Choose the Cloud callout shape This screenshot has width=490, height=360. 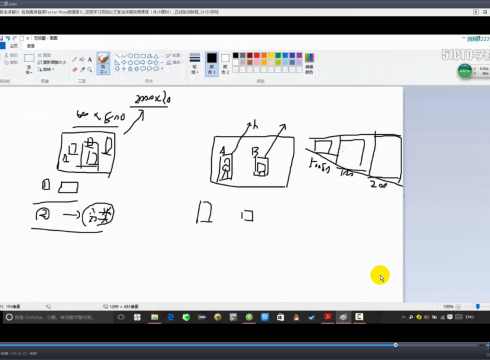pos(156,69)
